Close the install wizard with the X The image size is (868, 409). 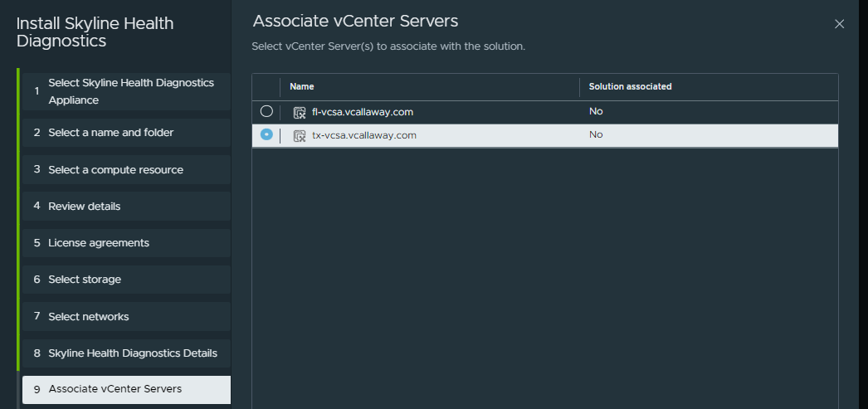click(x=839, y=24)
